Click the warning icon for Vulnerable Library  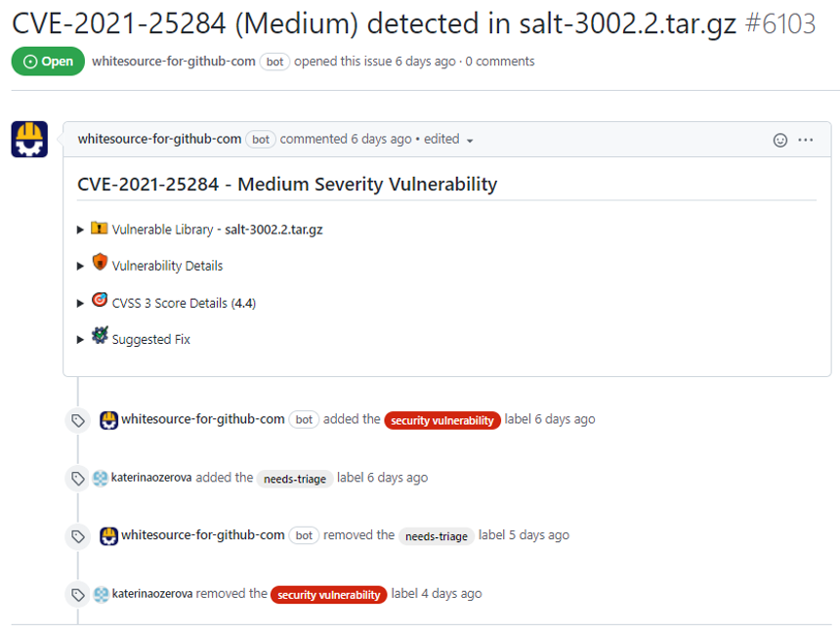pyautogui.click(x=100, y=229)
